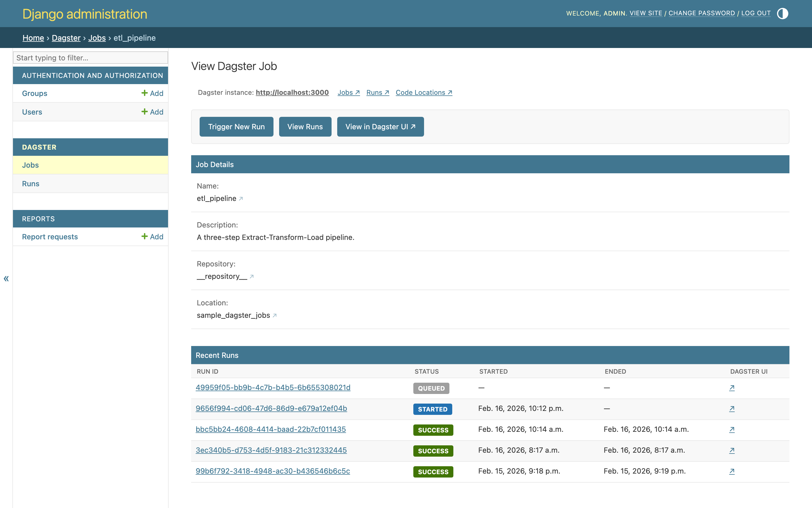Go to Home in the breadcrumb
The width and height of the screenshot is (812, 508).
coord(33,38)
